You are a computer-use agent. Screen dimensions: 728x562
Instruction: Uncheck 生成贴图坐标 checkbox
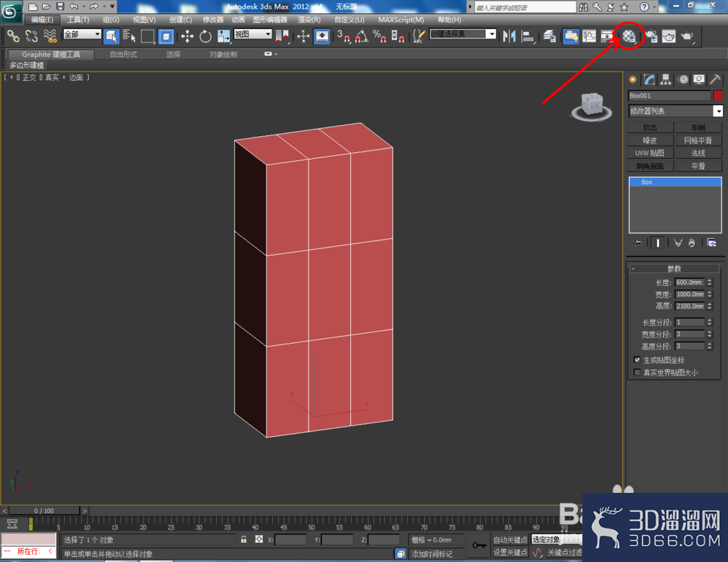[x=637, y=360]
